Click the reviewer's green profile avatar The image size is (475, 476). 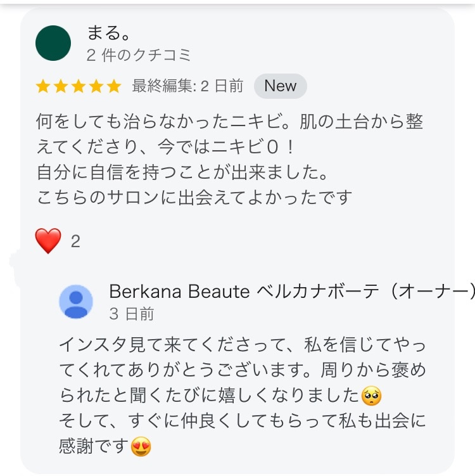[53, 43]
